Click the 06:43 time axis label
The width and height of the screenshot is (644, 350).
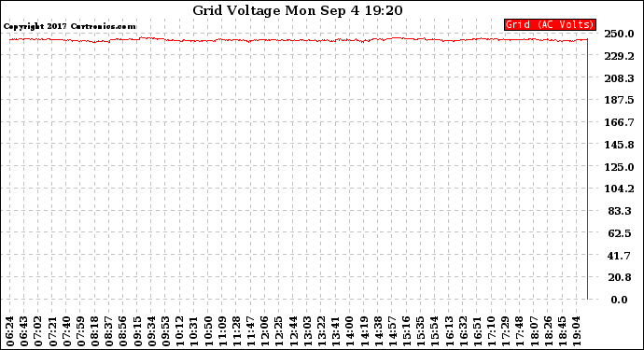(24, 331)
